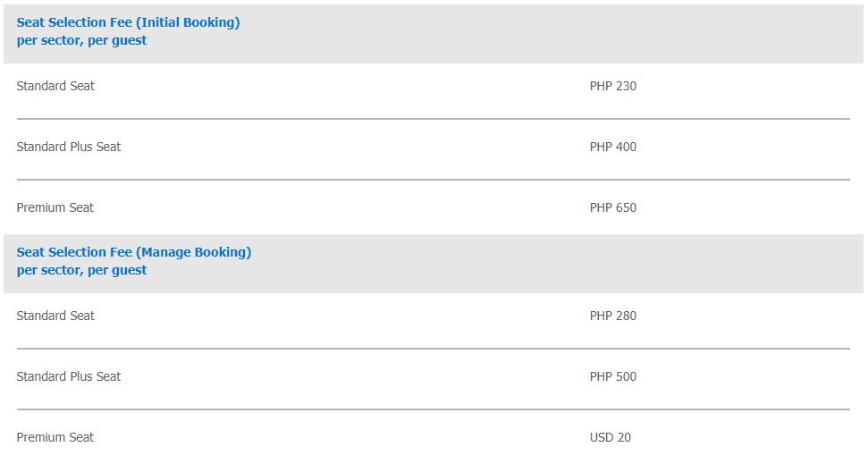
Task: Click the "Seat Selection Fee (Initial Booking)" heading
Action: [128, 22]
